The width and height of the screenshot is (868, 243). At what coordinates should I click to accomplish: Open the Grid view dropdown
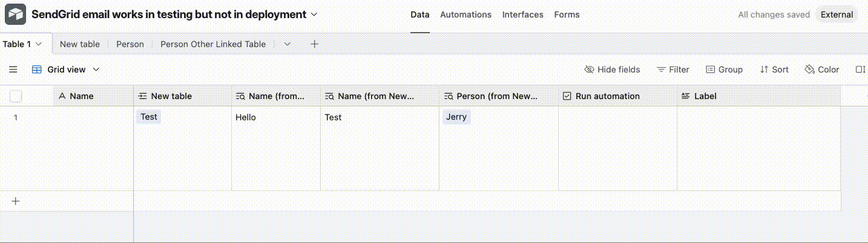[65, 70]
